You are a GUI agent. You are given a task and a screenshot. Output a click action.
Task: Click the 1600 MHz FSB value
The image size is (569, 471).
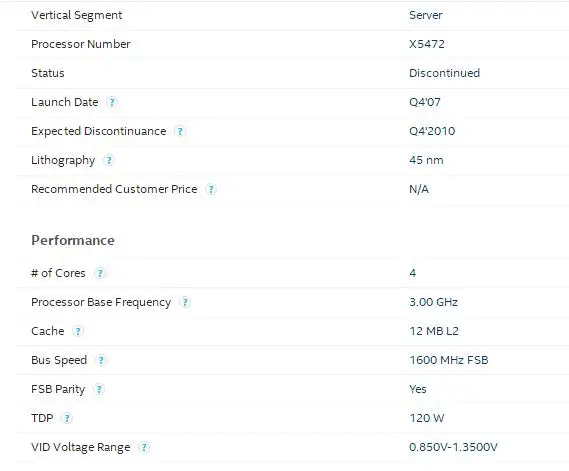tap(449, 360)
